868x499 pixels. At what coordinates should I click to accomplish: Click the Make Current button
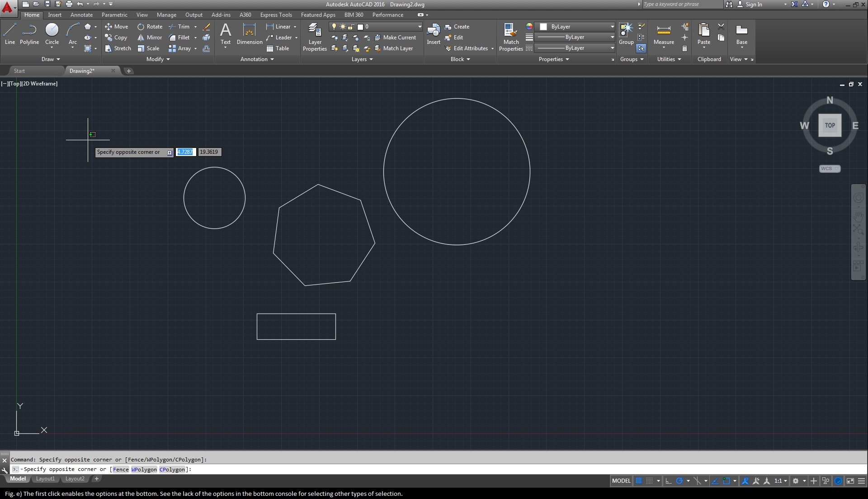(396, 38)
